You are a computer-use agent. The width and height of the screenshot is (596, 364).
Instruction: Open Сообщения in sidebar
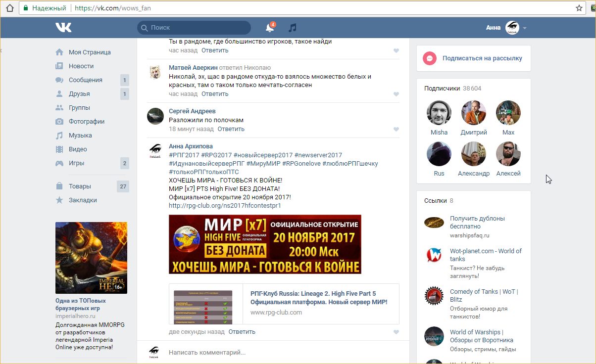coord(86,80)
